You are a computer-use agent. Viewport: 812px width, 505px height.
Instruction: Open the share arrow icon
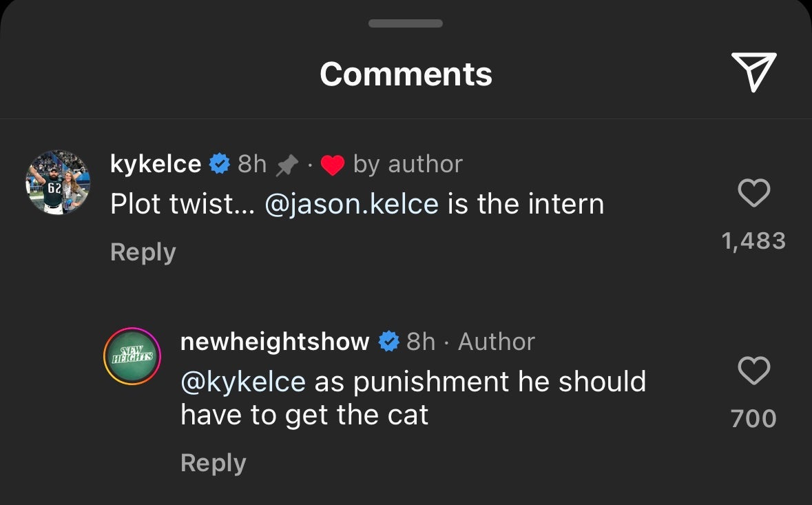pyautogui.click(x=755, y=72)
